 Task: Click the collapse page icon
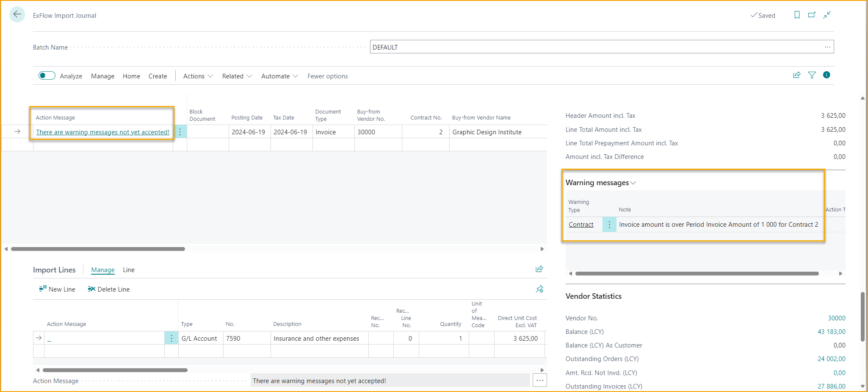pyautogui.click(x=827, y=15)
